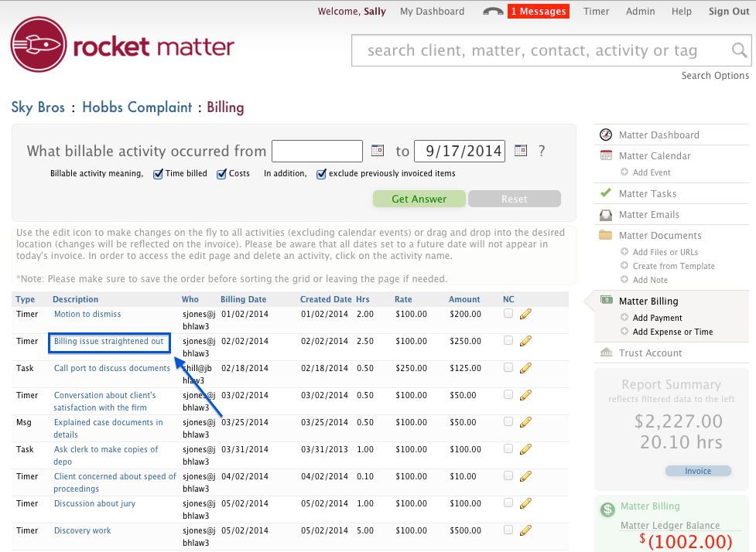Click the start date input field

pos(316,151)
